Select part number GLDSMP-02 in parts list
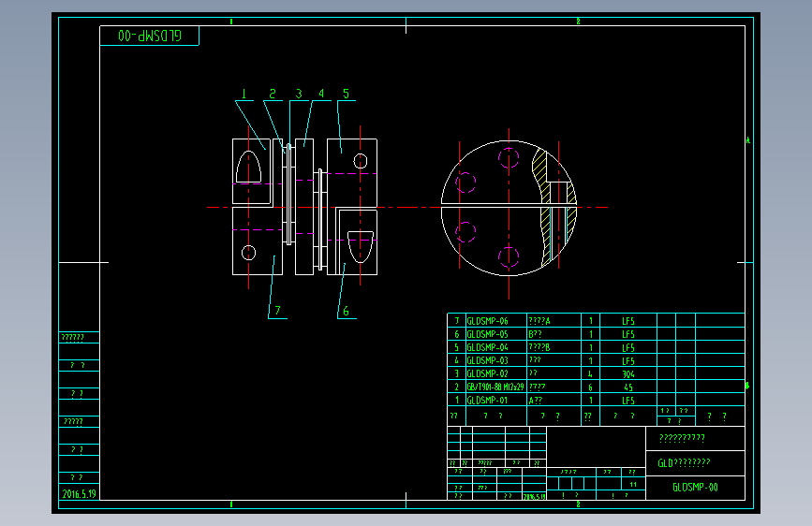The width and height of the screenshot is (812, 526). pos(487,373)
